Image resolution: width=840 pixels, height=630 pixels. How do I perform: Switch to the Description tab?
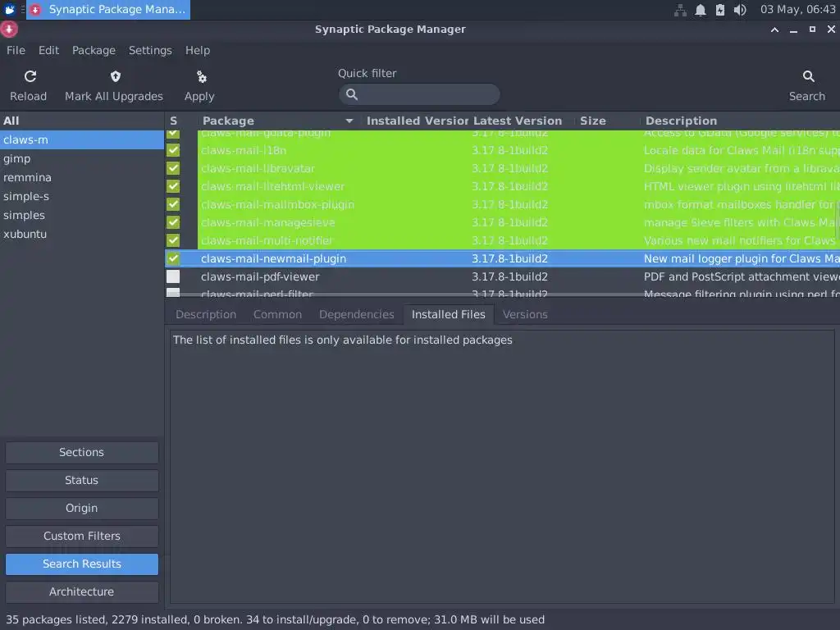pos(206,314)
